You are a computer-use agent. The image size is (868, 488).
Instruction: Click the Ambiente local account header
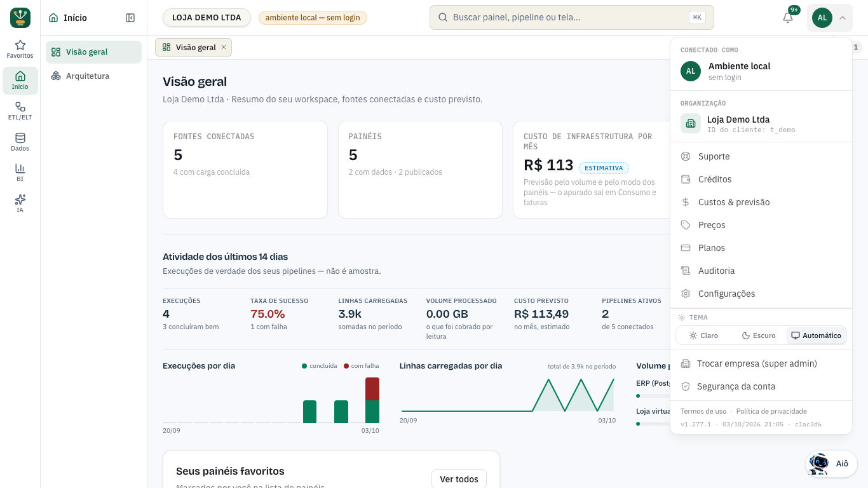coord(761,71)
